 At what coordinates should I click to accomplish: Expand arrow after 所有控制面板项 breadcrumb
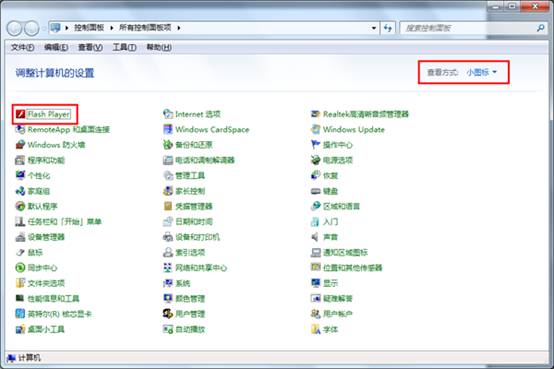click(179, 28)
